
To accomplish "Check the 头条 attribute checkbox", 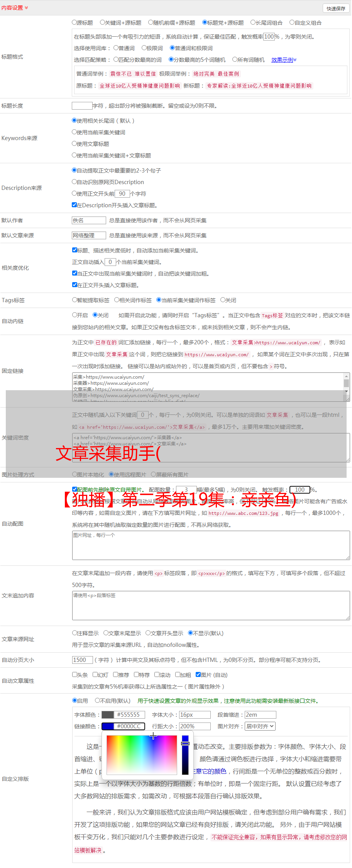I will pos(74,675).
